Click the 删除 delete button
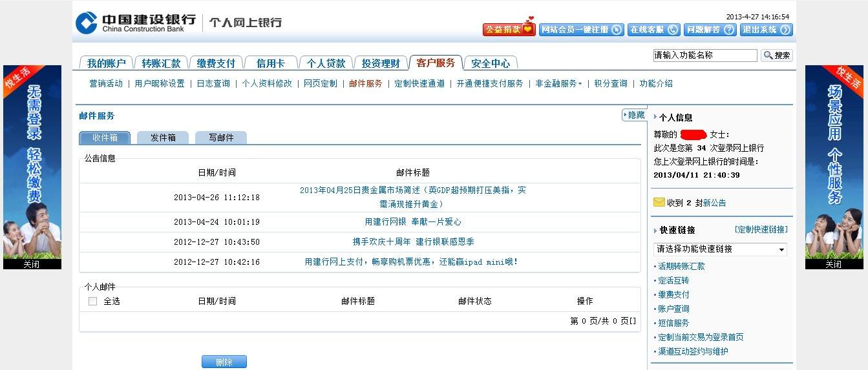868x370 pixels. (x=224, y=362)
